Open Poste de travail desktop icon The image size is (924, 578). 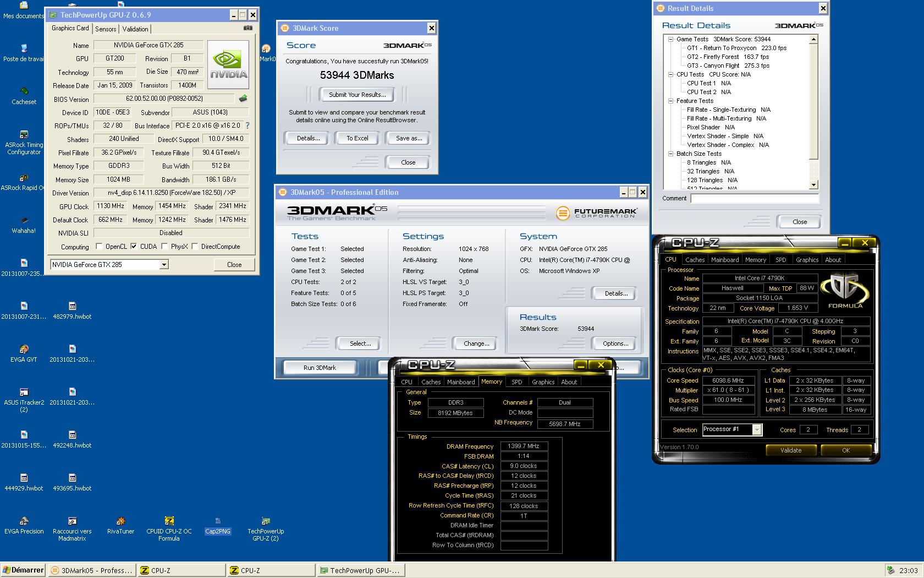(x=24, y=53)
